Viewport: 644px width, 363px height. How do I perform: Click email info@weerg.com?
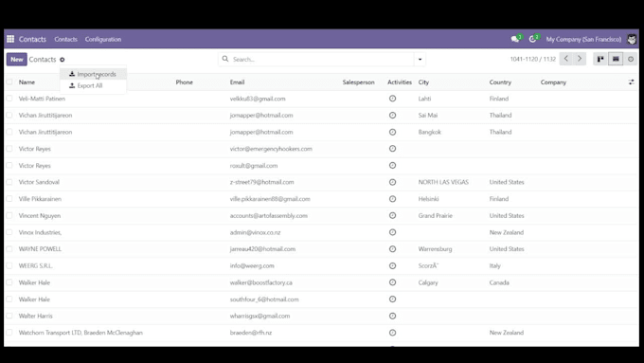(x=252, y=266)
